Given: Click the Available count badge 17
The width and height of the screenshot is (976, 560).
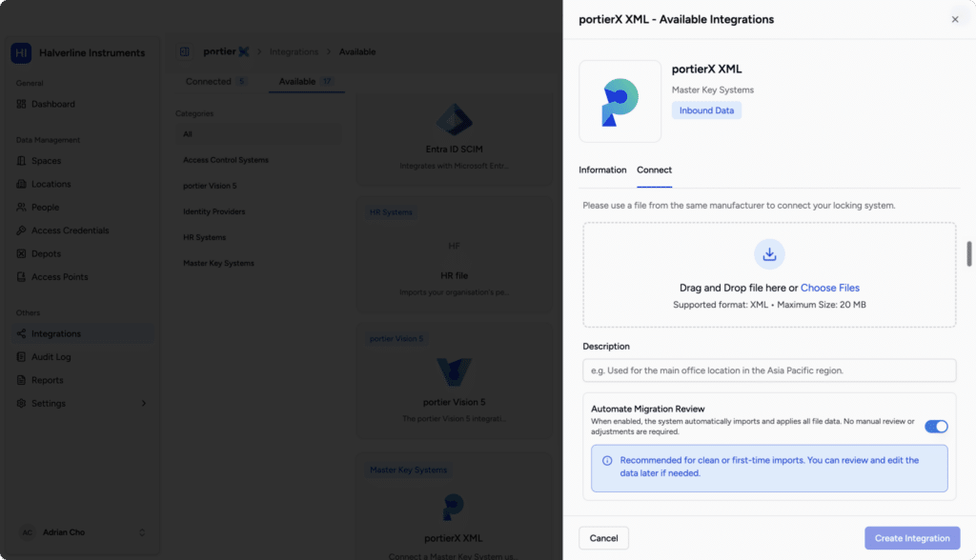Looking at the screenshot, I should coord(327,82).
